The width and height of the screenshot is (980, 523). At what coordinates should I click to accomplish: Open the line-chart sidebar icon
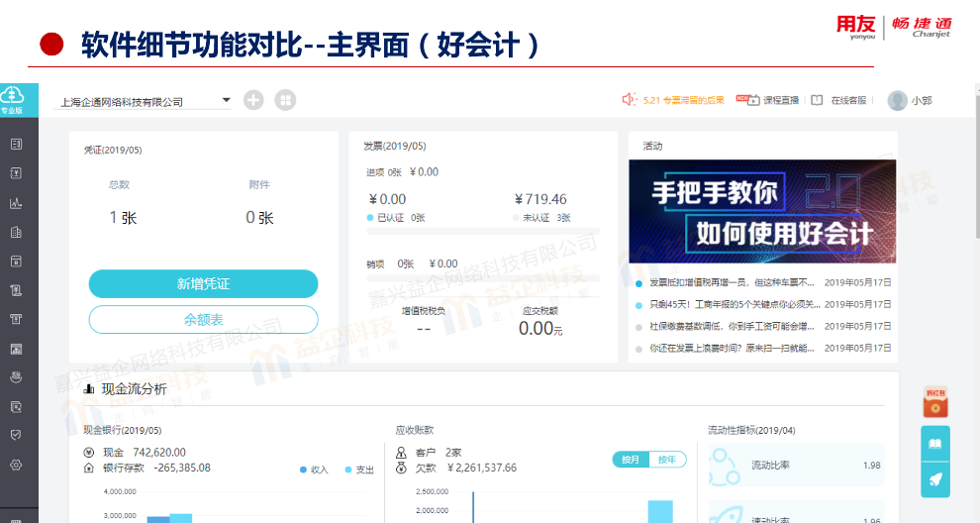pos(16,203)
